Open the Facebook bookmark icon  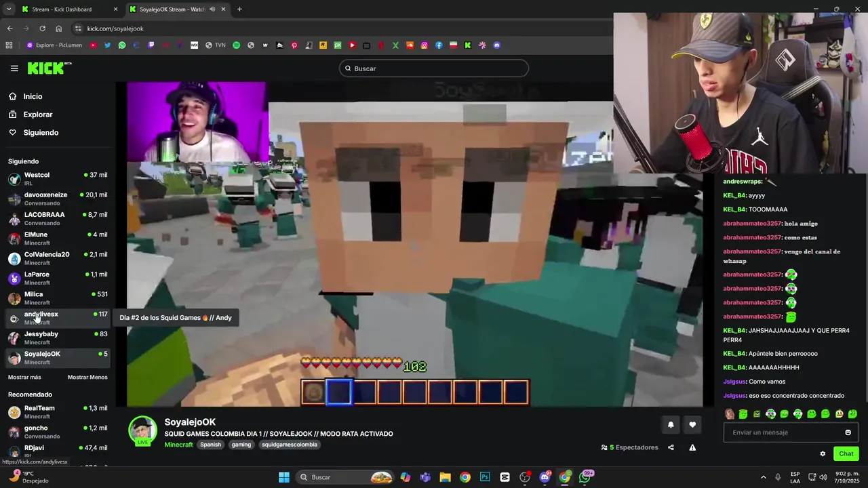(439, 45)
